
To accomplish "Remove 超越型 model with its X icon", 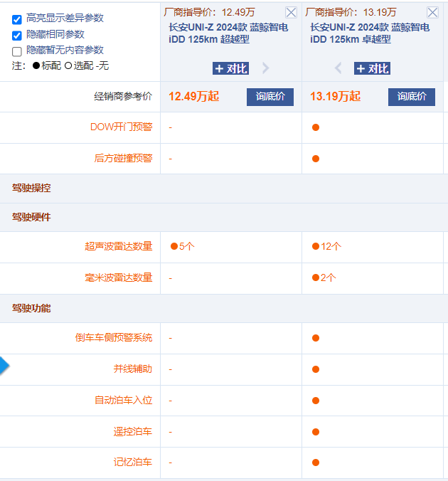I will pos(291,13).
